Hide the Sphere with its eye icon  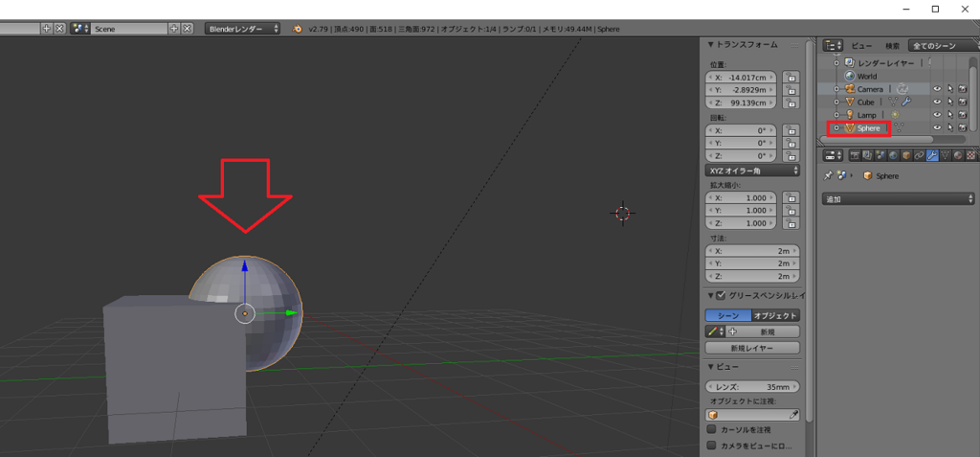[x=937, y=128]
